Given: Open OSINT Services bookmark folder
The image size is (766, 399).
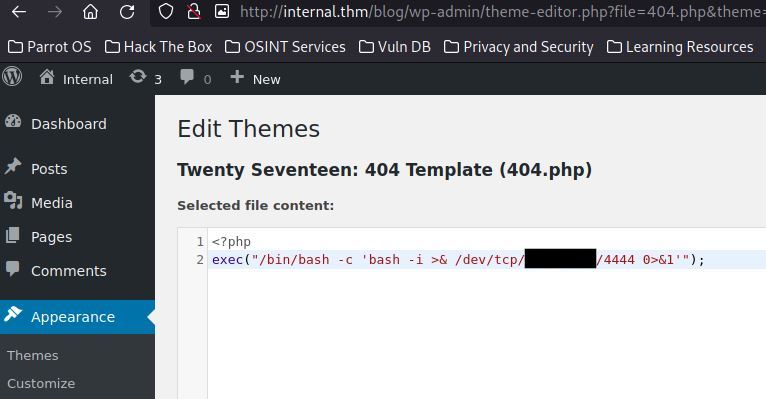Looking at the screenshot, I should click(285, 47).
